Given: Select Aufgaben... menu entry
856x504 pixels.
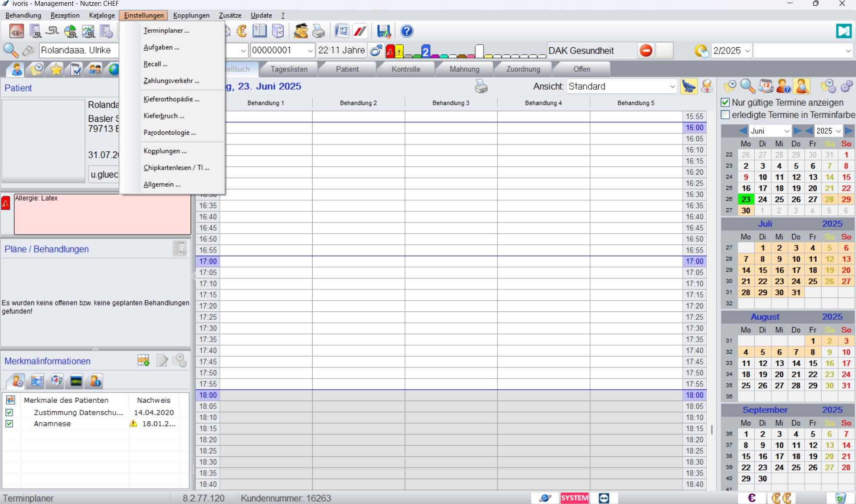Looking at the screenshot, I should click(x=161, y=47).
